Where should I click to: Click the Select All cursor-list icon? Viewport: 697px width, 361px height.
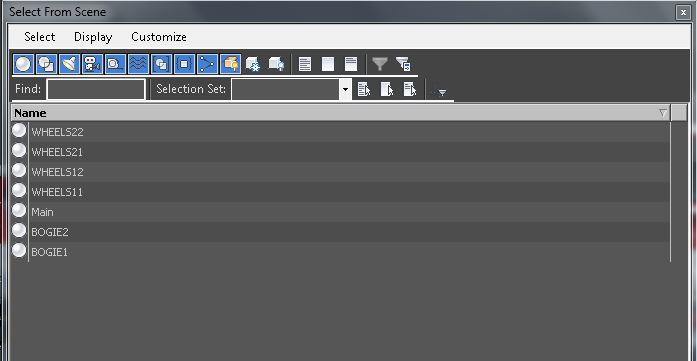point(364,89)
